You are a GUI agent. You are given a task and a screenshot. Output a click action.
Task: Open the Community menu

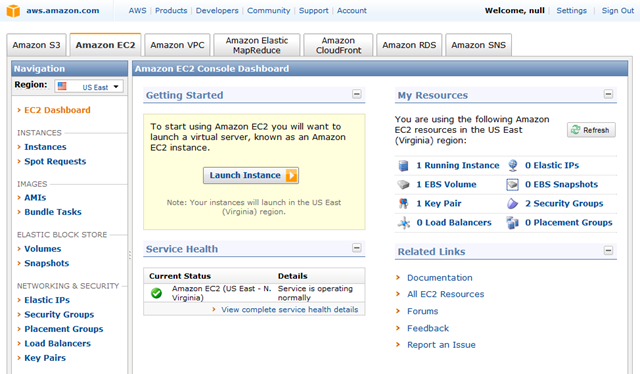pos(269,11)
